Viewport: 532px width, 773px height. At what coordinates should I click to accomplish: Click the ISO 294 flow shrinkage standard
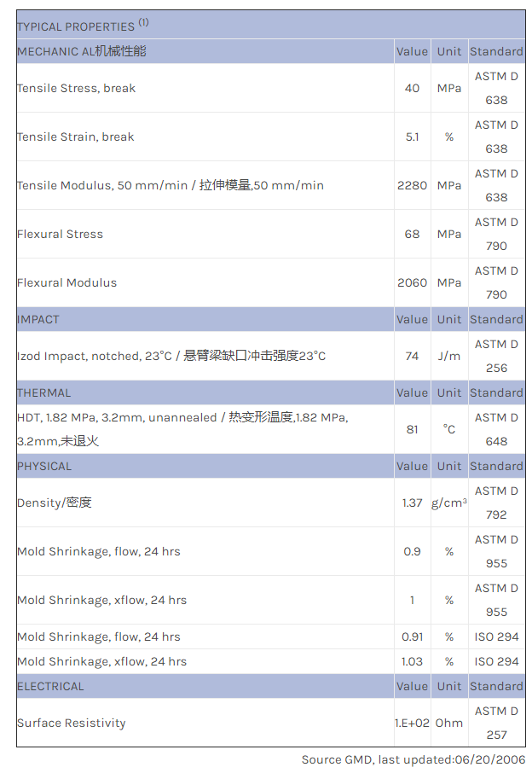pos(496,636)
